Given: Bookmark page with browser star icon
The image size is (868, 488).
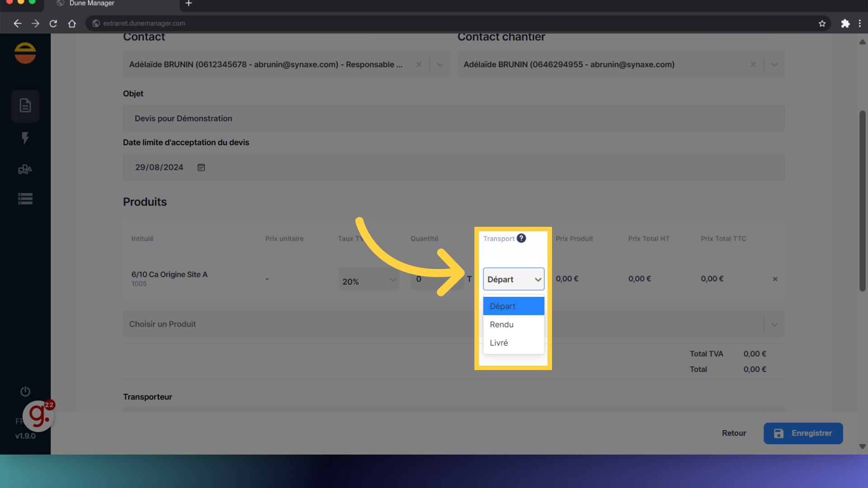Looking at the screenshot, I should [822, 23].
